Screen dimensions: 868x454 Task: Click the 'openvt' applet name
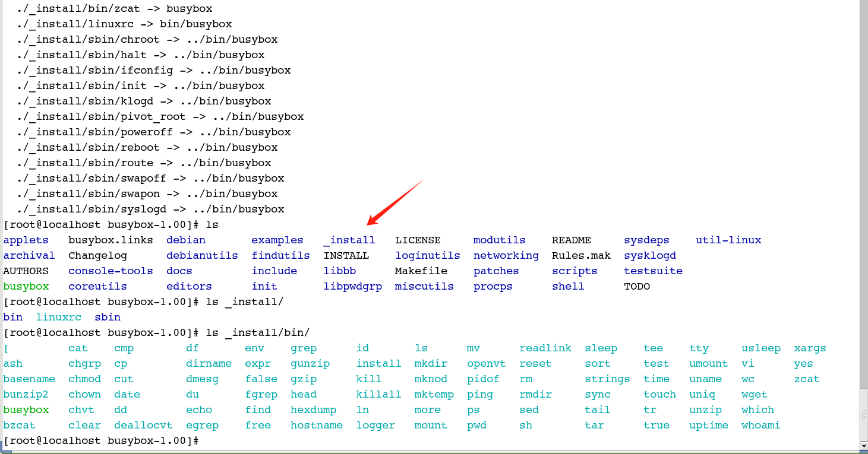pyautogui.click(x=487, y=364)
